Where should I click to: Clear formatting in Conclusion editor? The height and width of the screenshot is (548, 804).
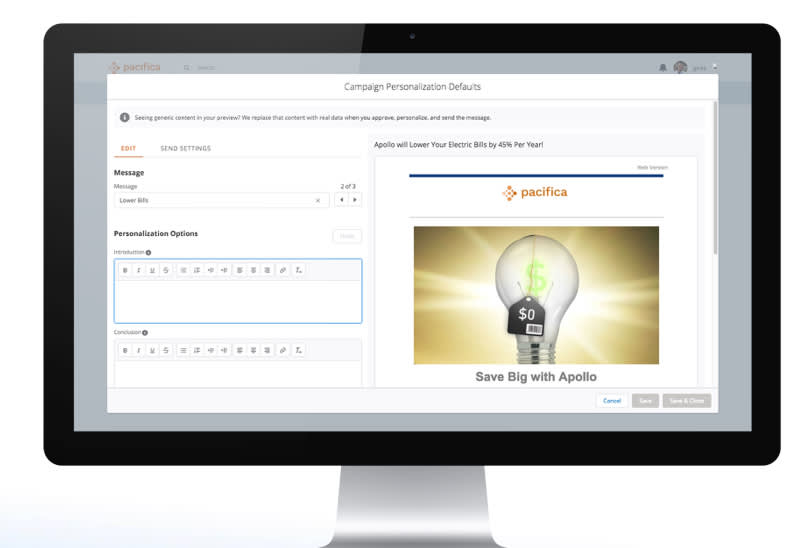coord(298,351)
